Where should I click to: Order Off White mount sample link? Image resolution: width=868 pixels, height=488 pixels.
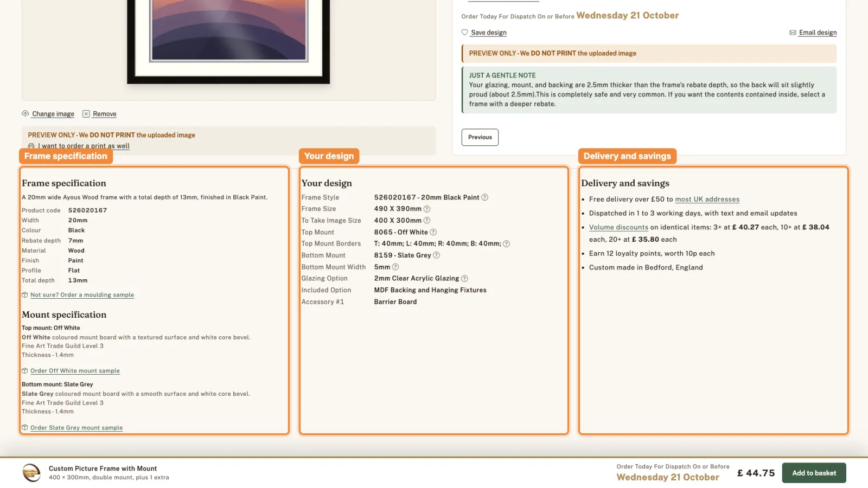[x=75, y=371]
